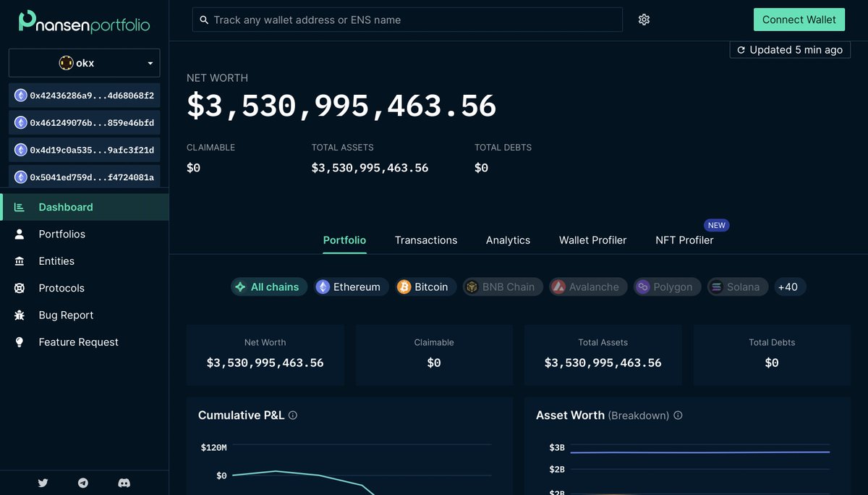Open settings via the gear icon
Screen dimensions: 868x495
(x=644, y=20)
